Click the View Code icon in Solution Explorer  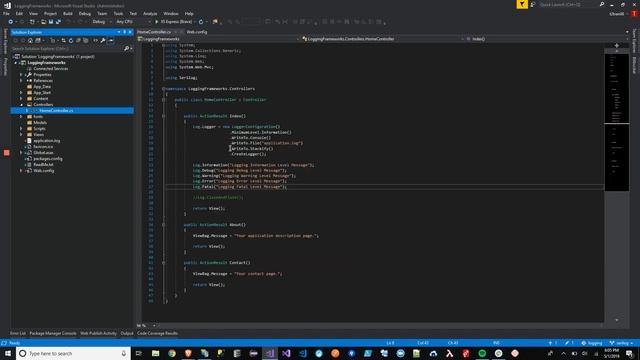click(x=96, y=40)
